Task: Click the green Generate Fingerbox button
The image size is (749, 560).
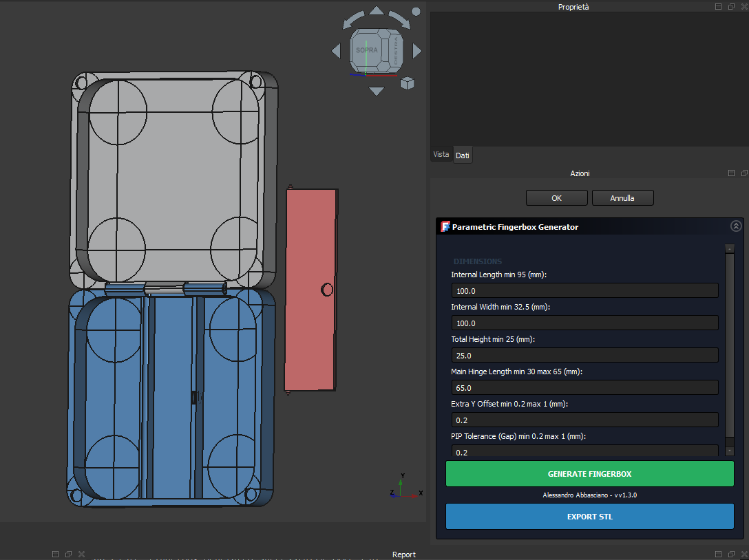Action: pyautogui.click(x=589, y=474)
